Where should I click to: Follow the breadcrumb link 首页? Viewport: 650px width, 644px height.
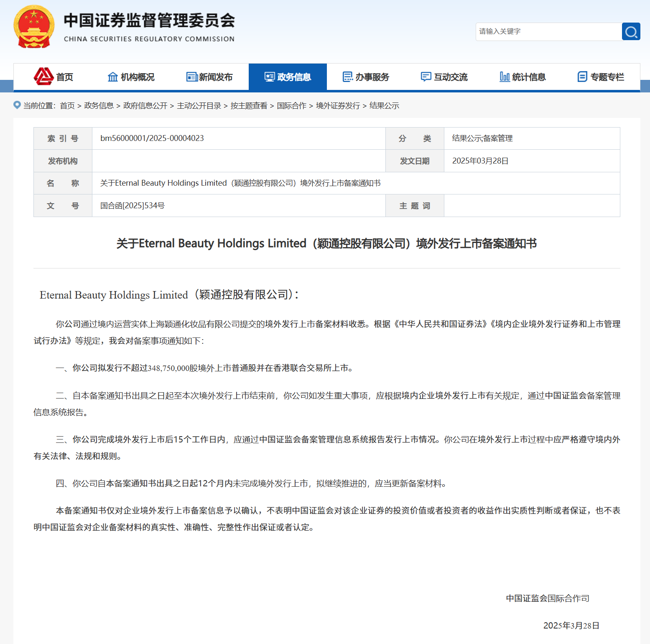pos(67,106)
